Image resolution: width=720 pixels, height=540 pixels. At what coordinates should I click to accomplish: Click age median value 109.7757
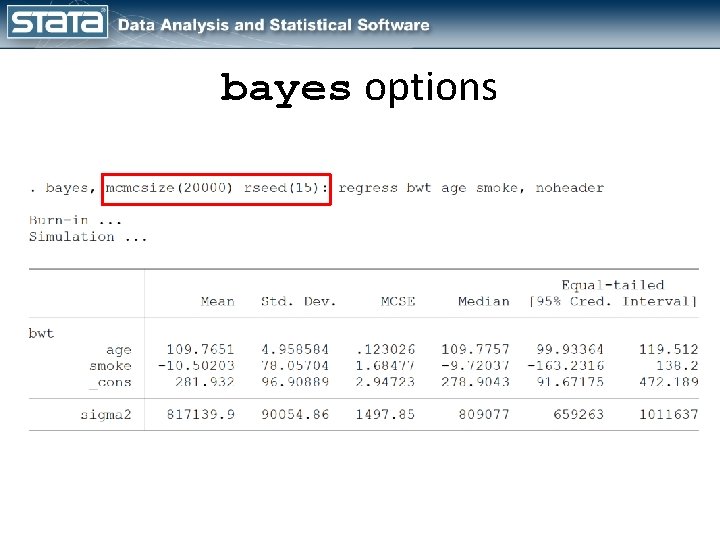coord(475,349)
